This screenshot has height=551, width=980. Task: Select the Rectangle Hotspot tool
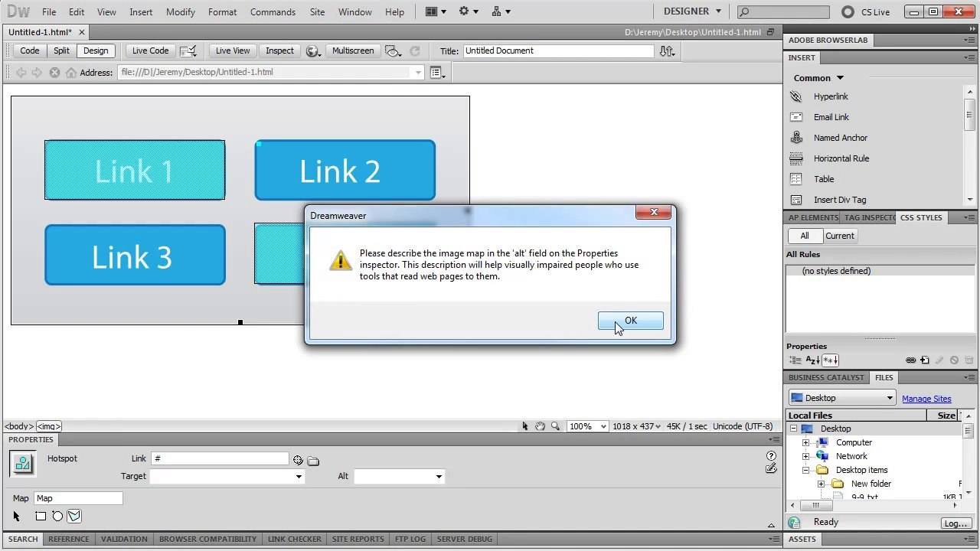pos(41,517)
